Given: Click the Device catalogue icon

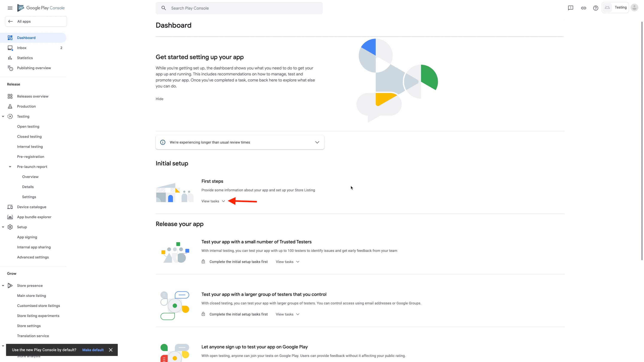Looking at the screenshot, I should click(10, 207).
